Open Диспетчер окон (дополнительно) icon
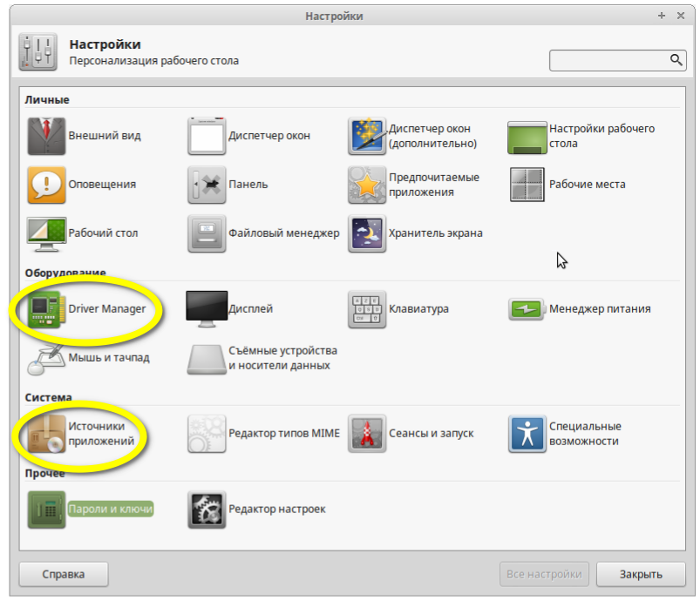700x601 pixels. click(367, 136)
